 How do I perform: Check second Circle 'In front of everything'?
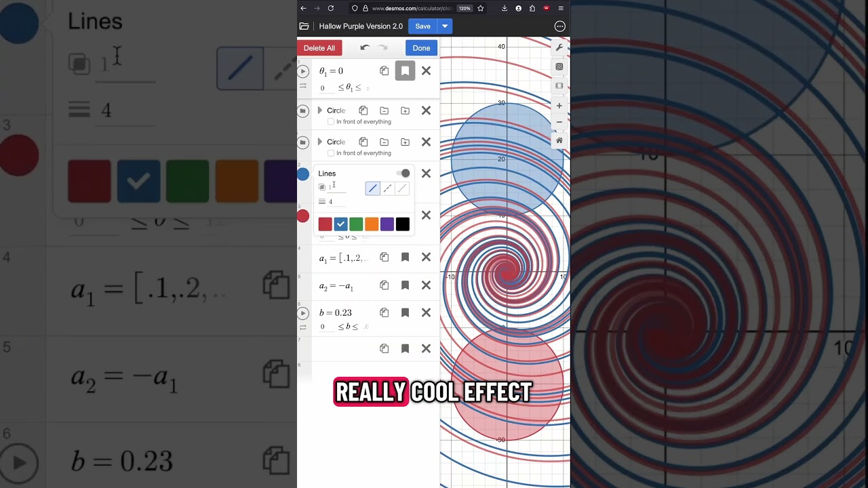[x=331, y=153]
